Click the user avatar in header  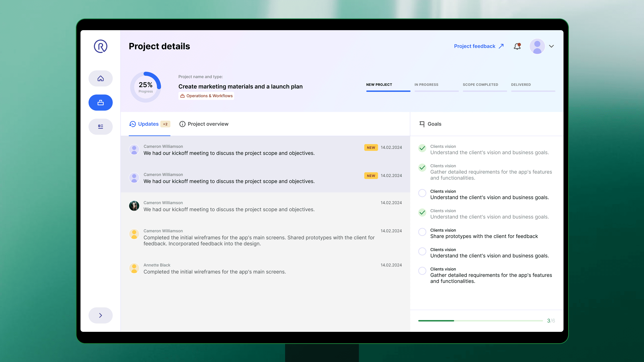(x=537, y=46)
